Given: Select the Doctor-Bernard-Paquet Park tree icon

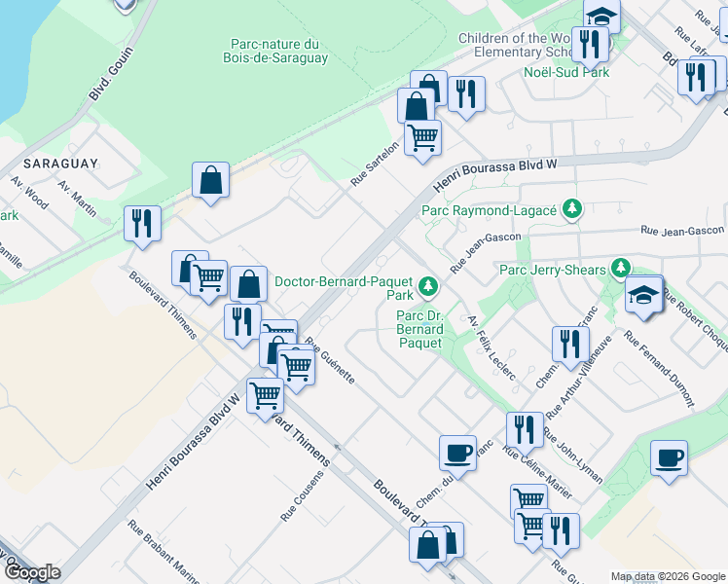Looking at the screenshot, I should (x=428, y=286).
